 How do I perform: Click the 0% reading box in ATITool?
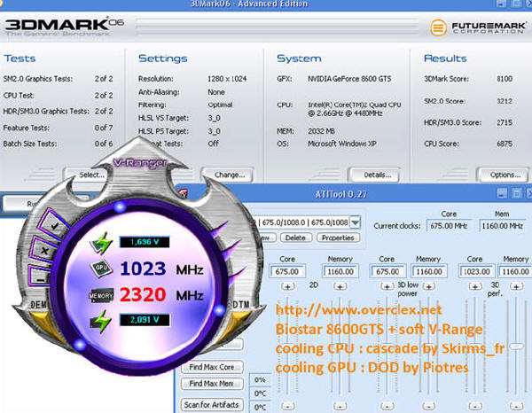point(260,380)
